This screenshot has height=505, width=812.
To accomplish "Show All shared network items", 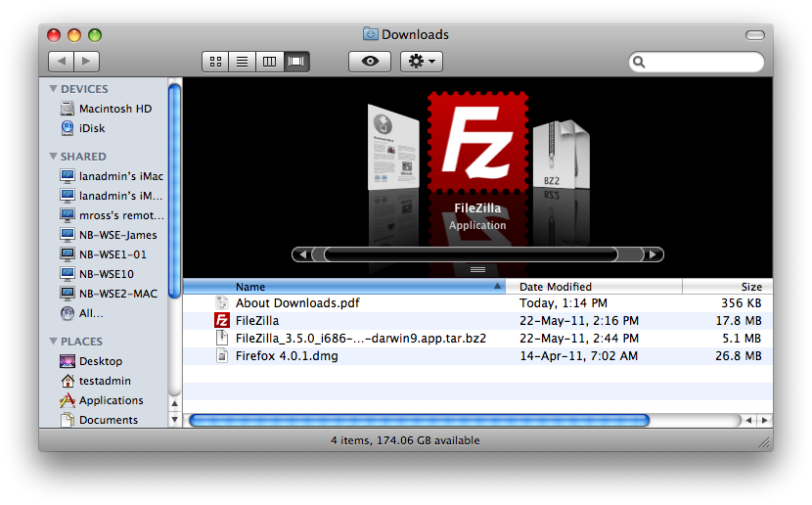I will (82, 313).
